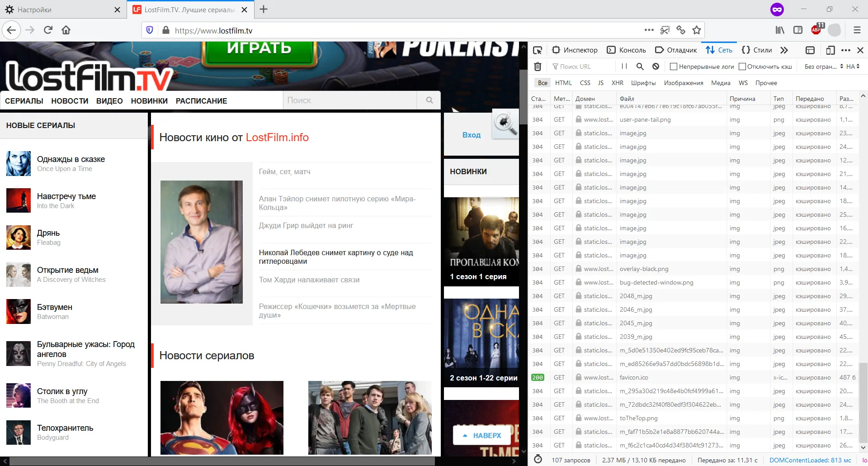This screenshot has height=466, width=868.
Task: Open the performance analysis stopwatch icon
Action: tap(538, 460)
